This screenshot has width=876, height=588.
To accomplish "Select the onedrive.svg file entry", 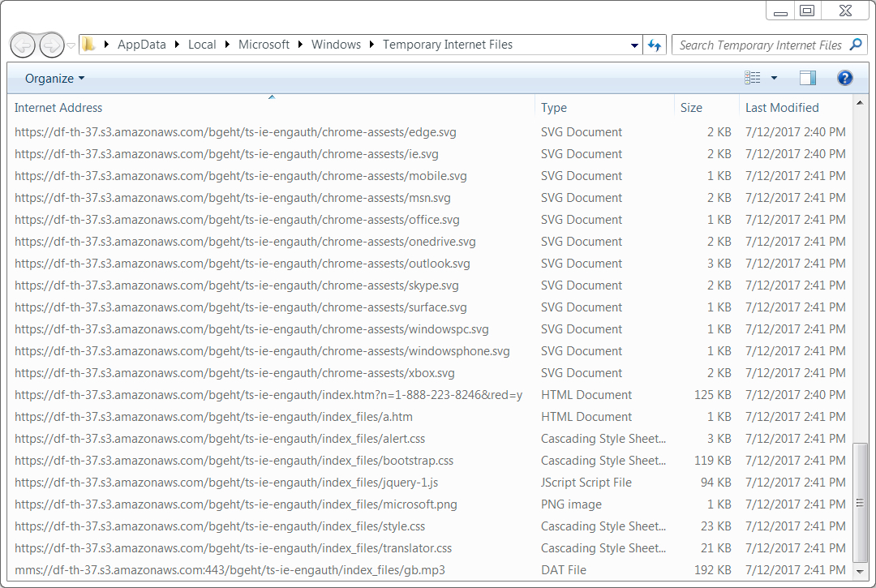I will 430,242.
